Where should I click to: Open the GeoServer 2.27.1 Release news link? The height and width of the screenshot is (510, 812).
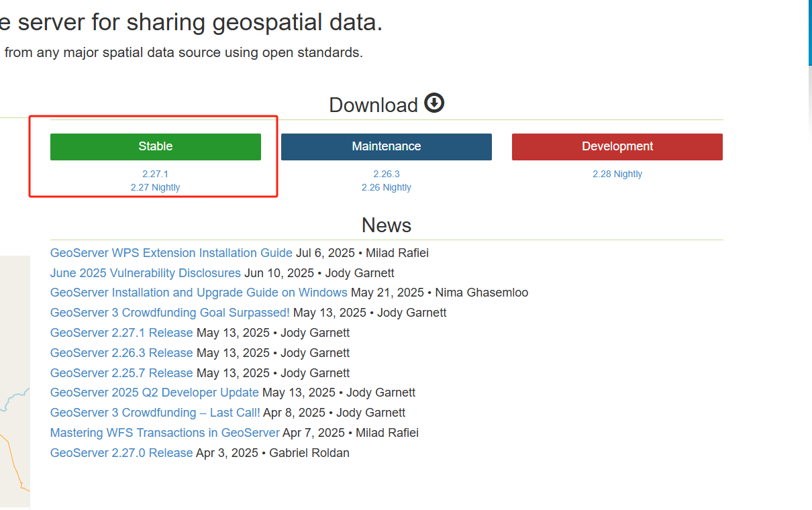click(121, 333)
